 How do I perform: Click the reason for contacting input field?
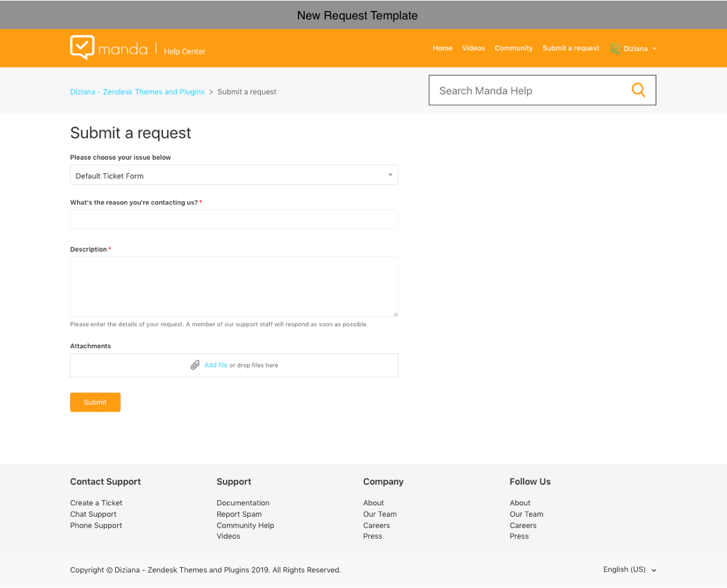(234, 219)
